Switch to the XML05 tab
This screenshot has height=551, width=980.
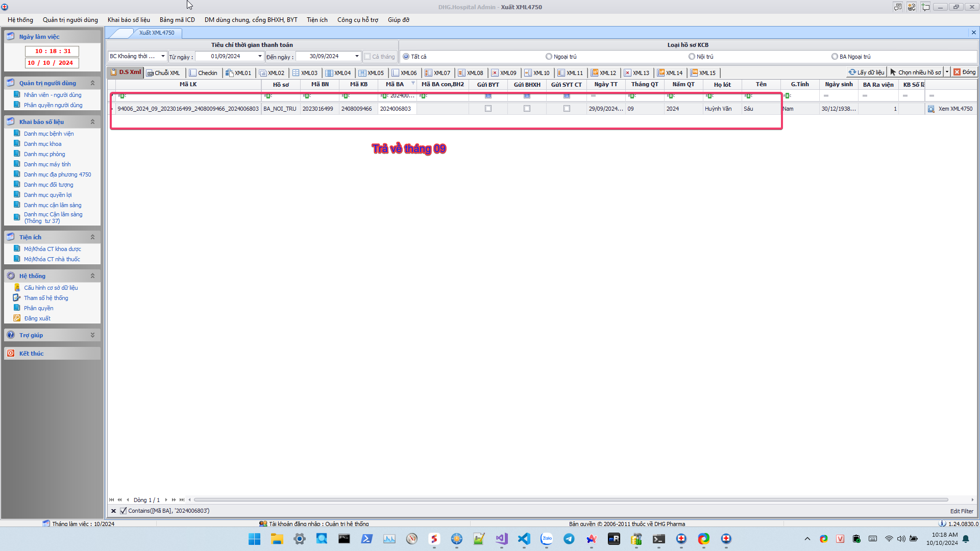(x=371, y=73)
